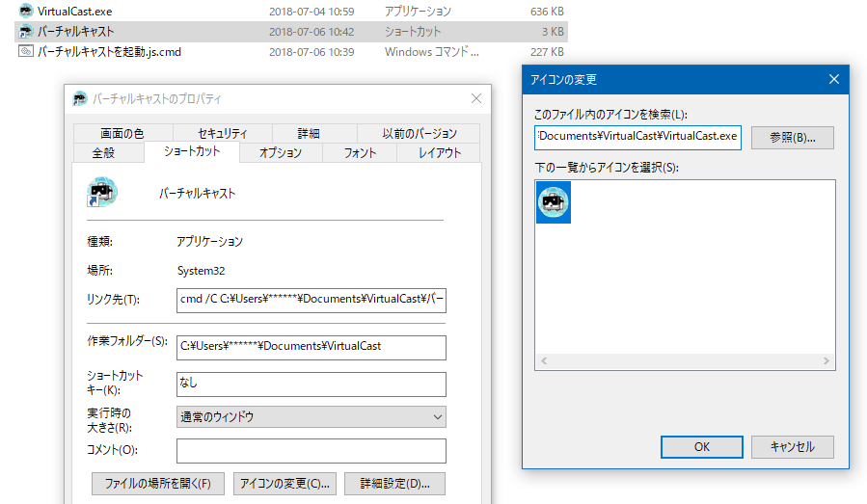Select the バーチャルキャストを起動.js.cmd file name
The image size is (867, 504).
click(110, 52)
